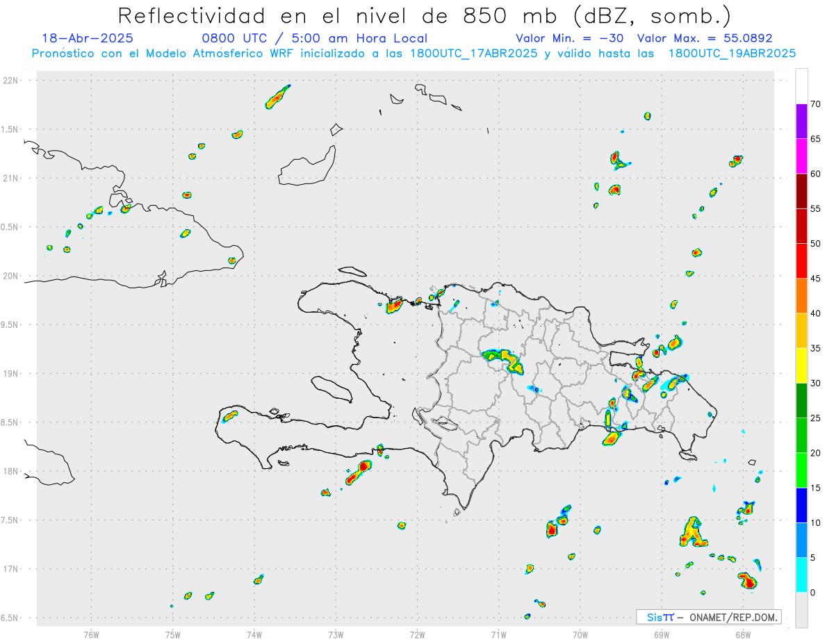
Task: Click the grey below-zero legend band
Action: pos(801,610)
